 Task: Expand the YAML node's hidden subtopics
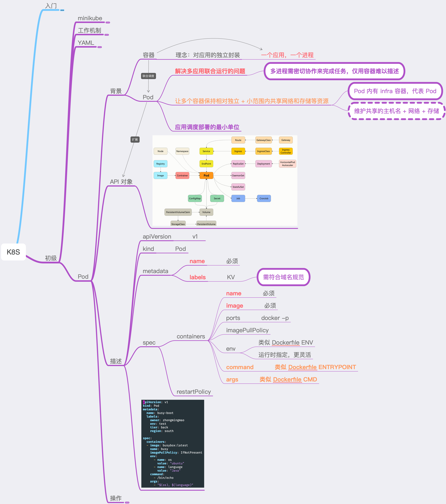tap(100, 47)
